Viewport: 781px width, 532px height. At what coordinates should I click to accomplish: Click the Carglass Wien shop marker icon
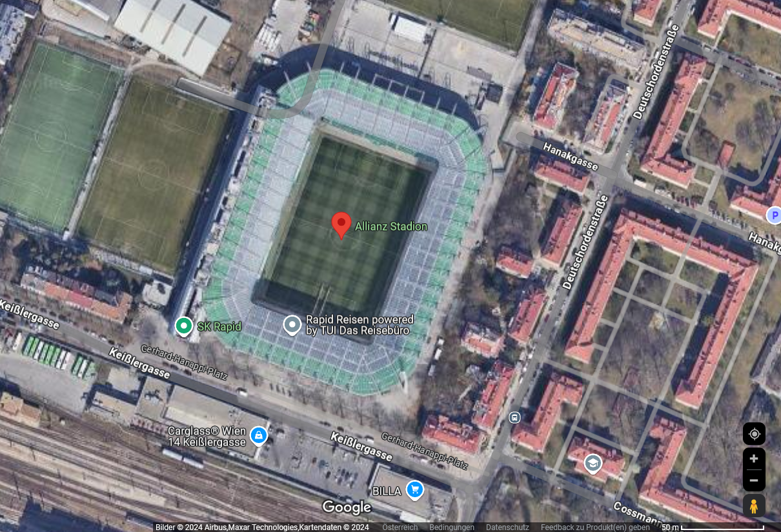pyautogui.click(x=259, y=436)
